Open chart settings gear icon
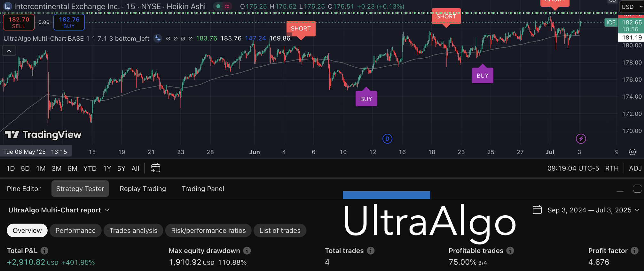Viewport: 644px width, 271px height. point(632,152)
